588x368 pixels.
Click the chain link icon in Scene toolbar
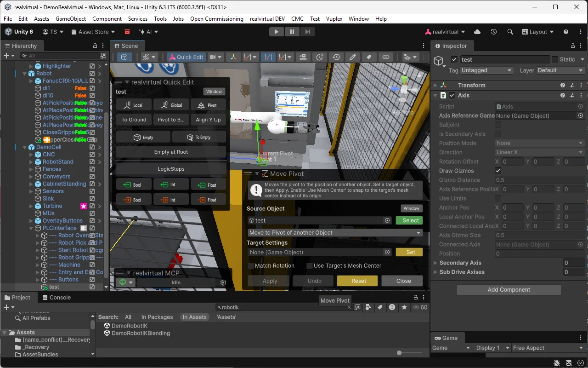pos(386,57)
